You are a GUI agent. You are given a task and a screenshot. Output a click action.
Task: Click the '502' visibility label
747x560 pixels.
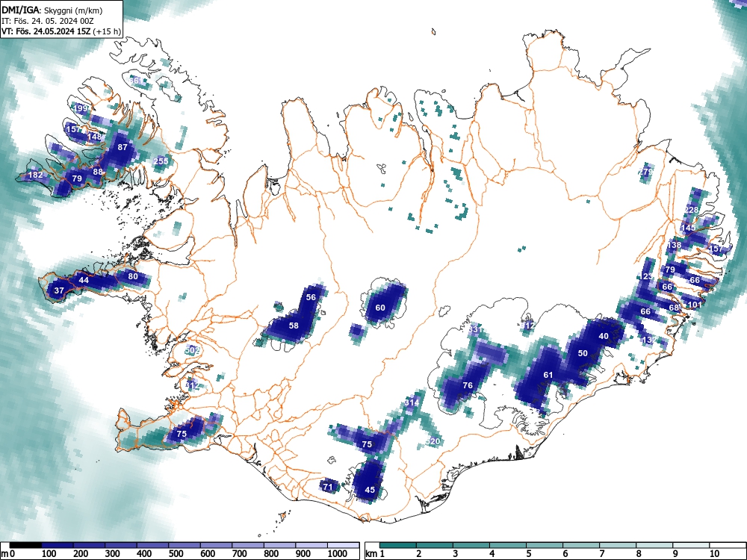coord(192,350)
